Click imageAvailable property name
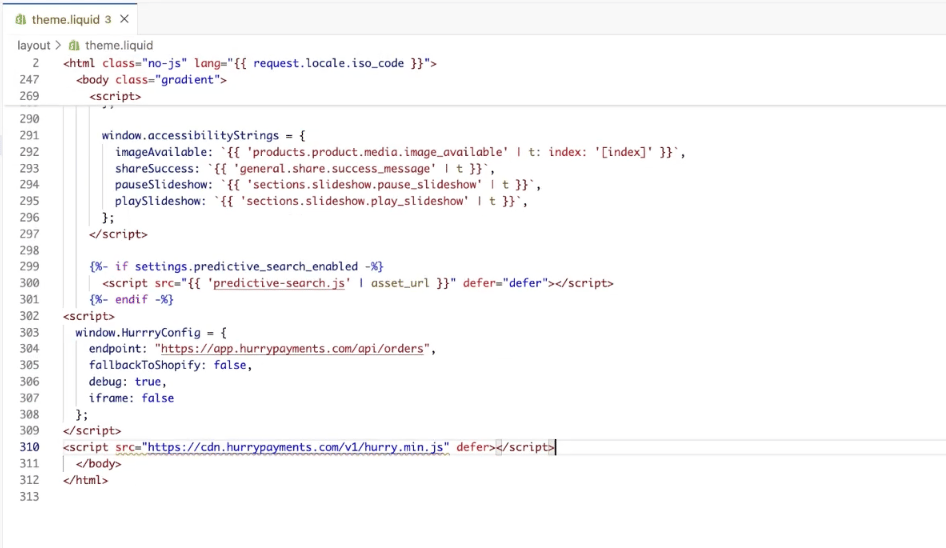This screenshot has height=548, width=946. click(162, 152)
